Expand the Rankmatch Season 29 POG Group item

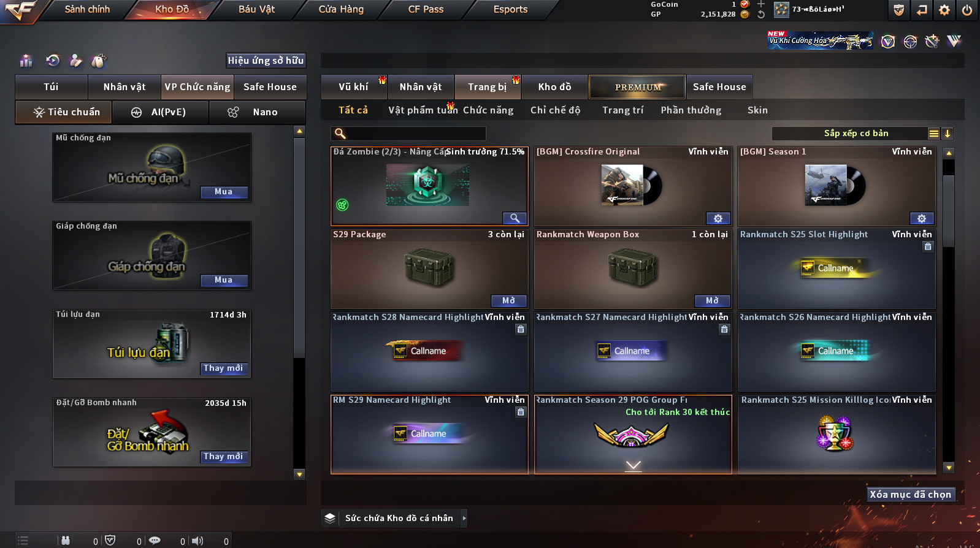coord(634,466)
